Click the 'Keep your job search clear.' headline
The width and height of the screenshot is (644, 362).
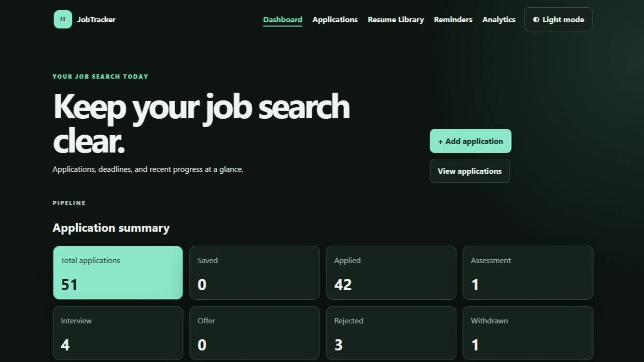[201, 124]
